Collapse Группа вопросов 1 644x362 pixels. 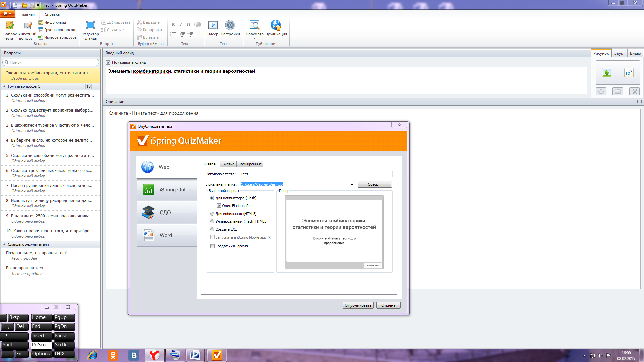click(4, 86)
